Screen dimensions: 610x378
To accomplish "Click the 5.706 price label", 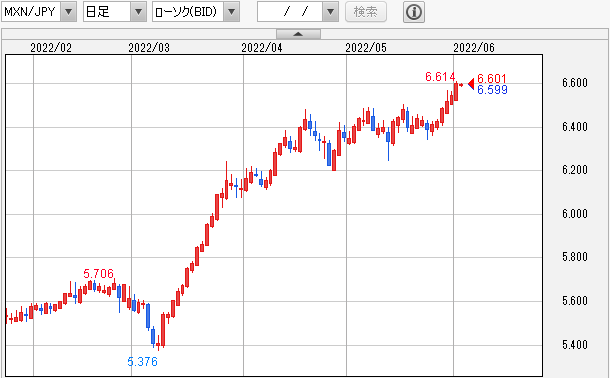I will pyautogui.click(x=98, y=274).
